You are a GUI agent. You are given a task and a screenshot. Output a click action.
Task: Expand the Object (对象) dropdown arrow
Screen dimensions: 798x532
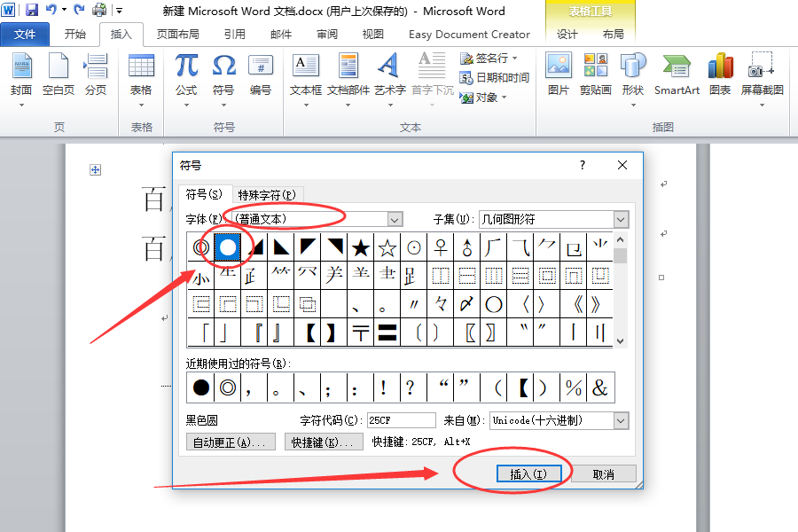pyautogui.click(x=504, y=97)
